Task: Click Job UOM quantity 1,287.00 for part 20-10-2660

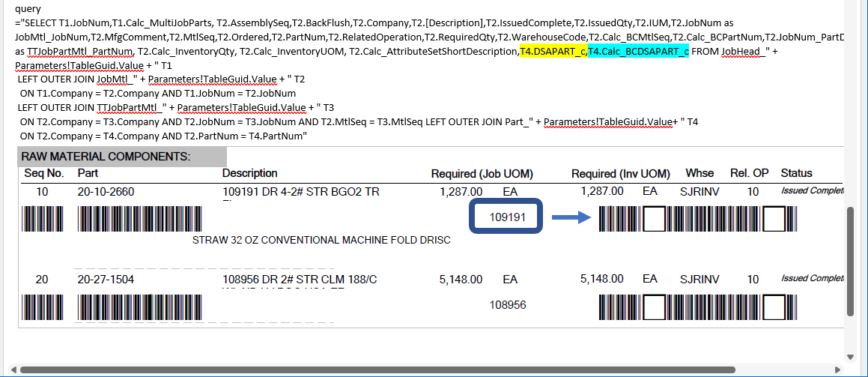Action: click(460, 192)
